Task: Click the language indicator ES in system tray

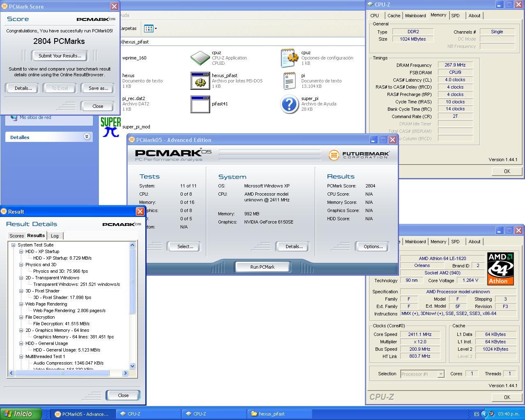Action: [477, 414]
